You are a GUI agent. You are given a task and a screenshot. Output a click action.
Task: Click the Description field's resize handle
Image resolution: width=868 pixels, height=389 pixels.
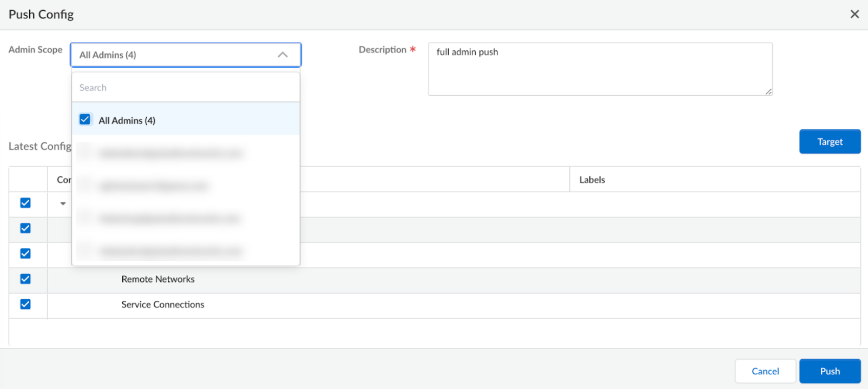[x=768, y=91]
